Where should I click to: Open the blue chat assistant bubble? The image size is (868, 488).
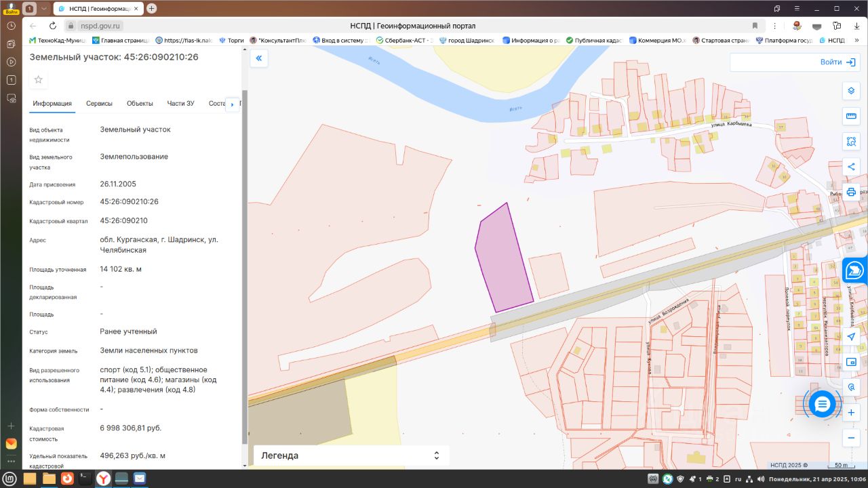822,404
